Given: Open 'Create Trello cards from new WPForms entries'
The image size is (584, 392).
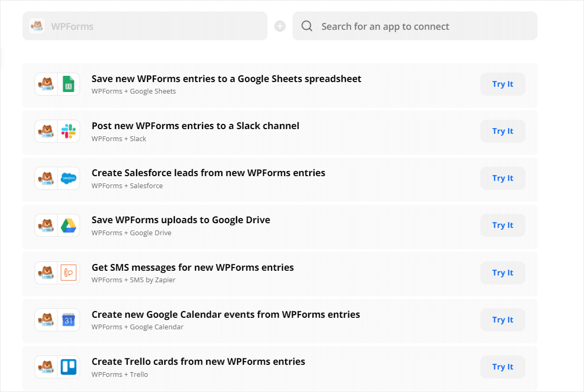Looking at the screenshot, I should coord(198,362).
